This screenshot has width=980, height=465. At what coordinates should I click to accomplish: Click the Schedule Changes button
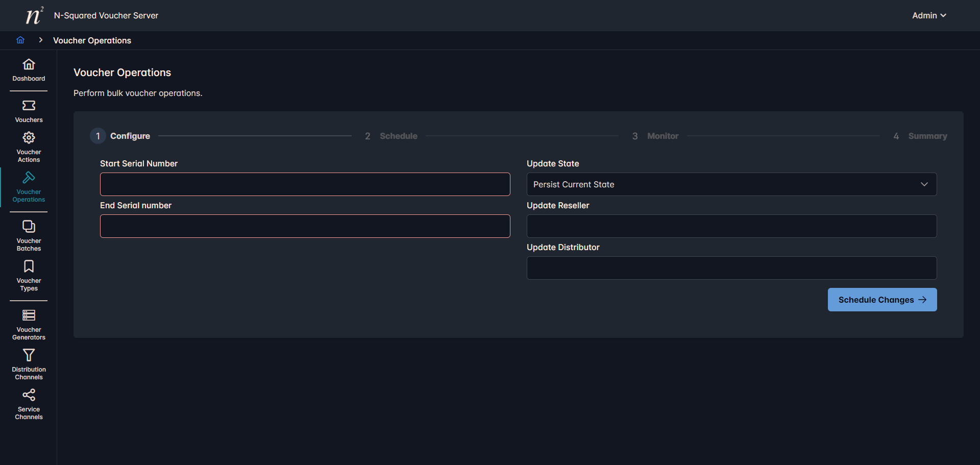(882, 300)
